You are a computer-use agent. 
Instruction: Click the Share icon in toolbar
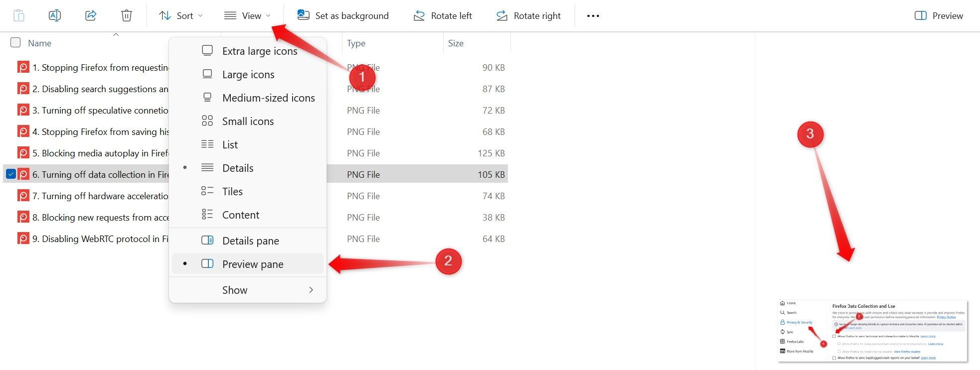click(x=91, y=16)
